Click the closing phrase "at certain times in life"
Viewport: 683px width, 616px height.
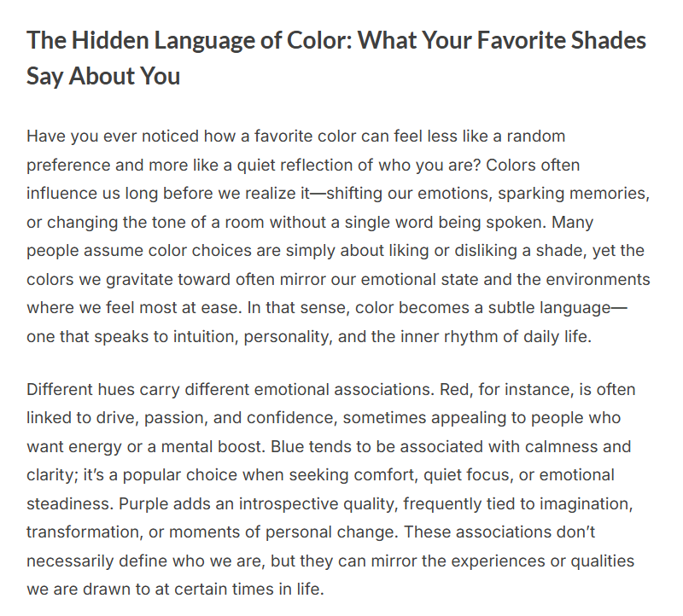pos(236,589)
